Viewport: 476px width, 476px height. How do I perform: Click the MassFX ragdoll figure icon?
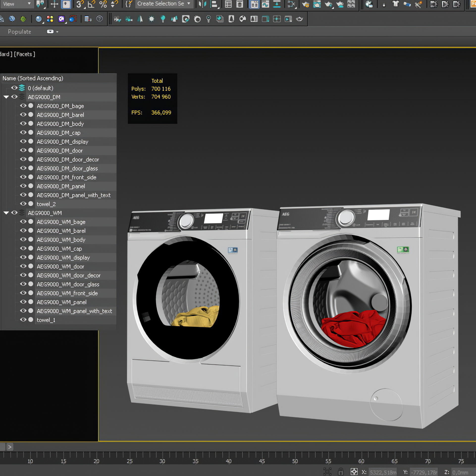click(x=418, y=4)
